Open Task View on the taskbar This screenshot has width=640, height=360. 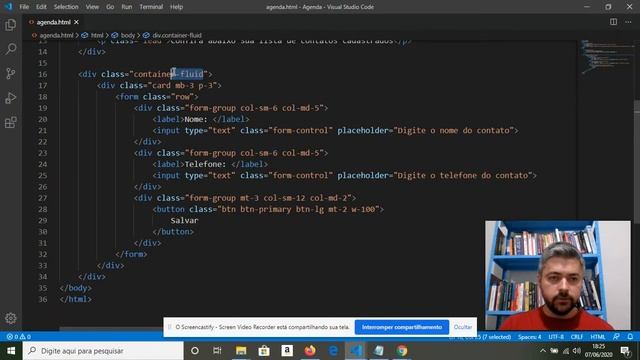pyautogui.click(x=217, y=351)
